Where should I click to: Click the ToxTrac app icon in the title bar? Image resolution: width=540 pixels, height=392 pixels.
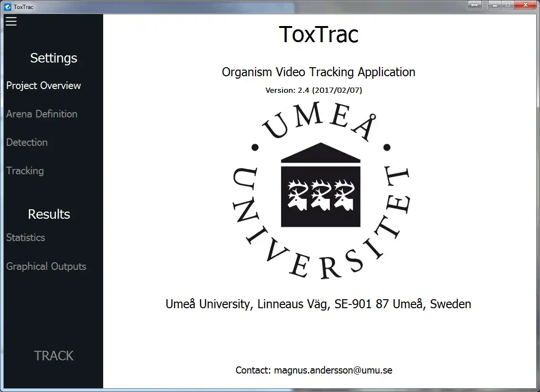(8, 7)
